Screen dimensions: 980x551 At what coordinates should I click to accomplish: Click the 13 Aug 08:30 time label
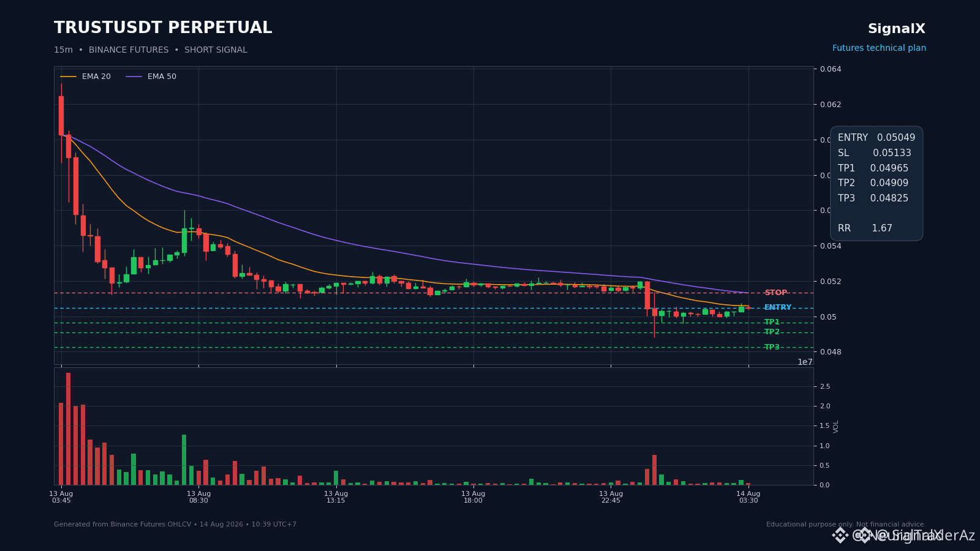pos(198,497)
